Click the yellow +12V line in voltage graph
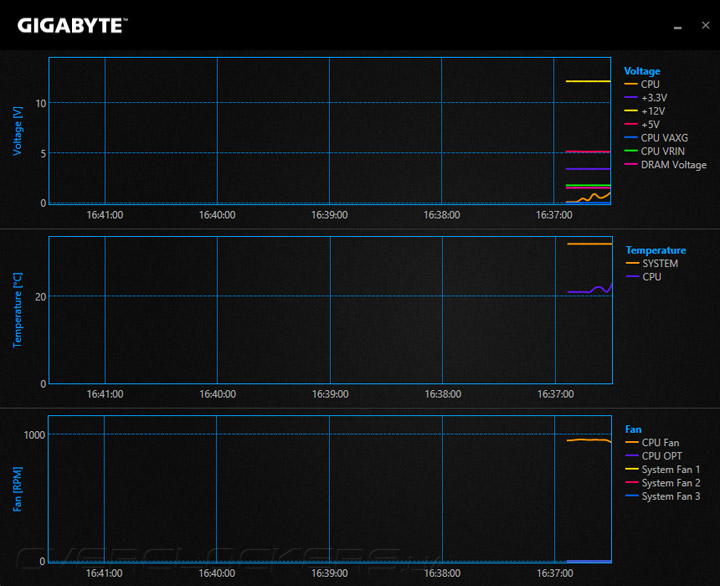This screenshot has height=586, width=720. (x=588, y=81)
